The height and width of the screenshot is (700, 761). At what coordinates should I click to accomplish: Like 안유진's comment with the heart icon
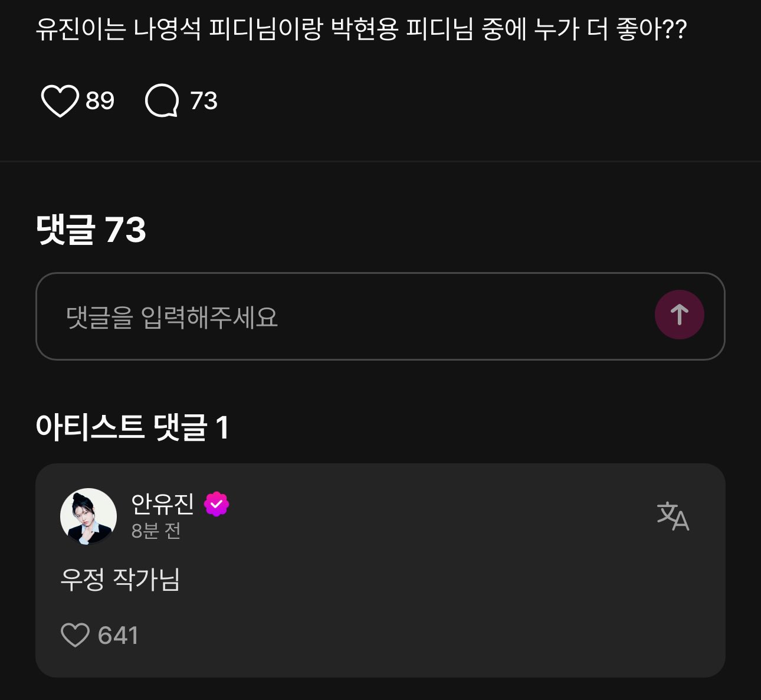click(x=75, y=636)
